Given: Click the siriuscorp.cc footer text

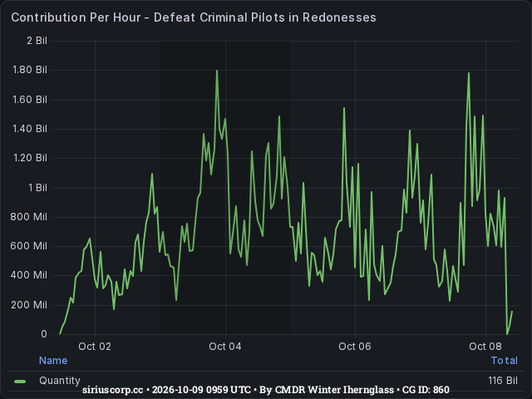Looking at the screenshot, I should click(x=113, y=390).
